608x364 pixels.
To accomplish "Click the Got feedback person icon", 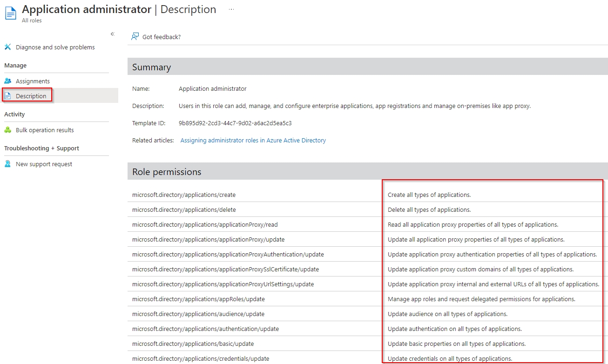I will [135, 37].
